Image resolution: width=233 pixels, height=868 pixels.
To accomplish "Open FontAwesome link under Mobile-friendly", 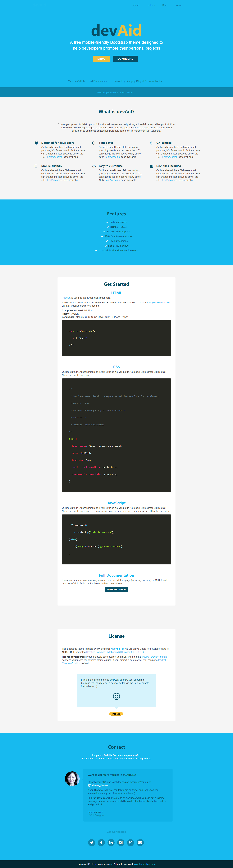I will click(55, 180).
